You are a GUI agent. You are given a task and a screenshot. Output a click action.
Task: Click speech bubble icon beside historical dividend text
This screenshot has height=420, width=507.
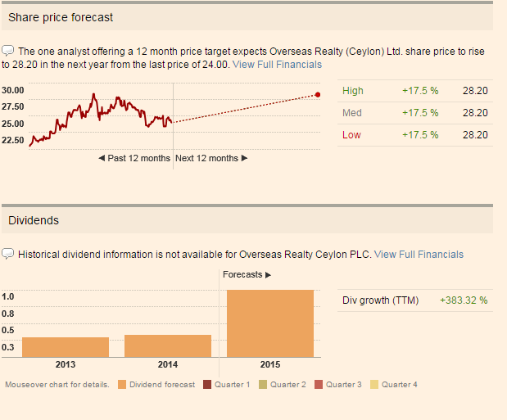(7, 254)
